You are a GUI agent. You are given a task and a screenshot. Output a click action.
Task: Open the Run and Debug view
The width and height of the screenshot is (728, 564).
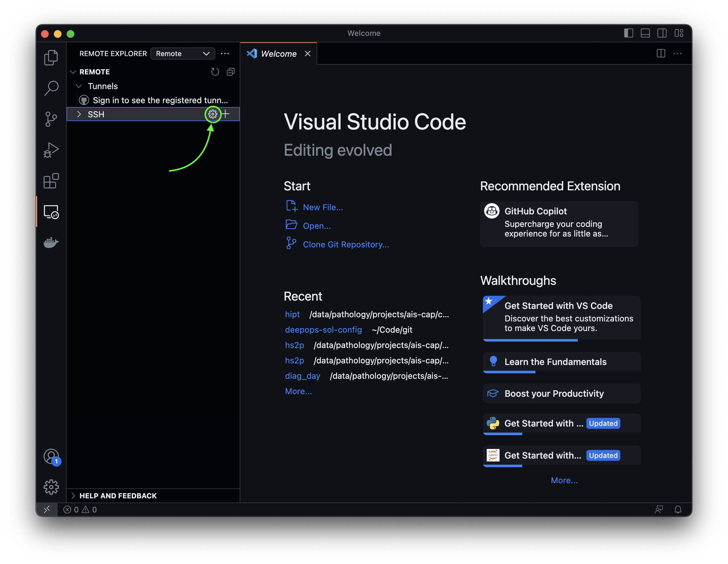(x=51, y=150)
